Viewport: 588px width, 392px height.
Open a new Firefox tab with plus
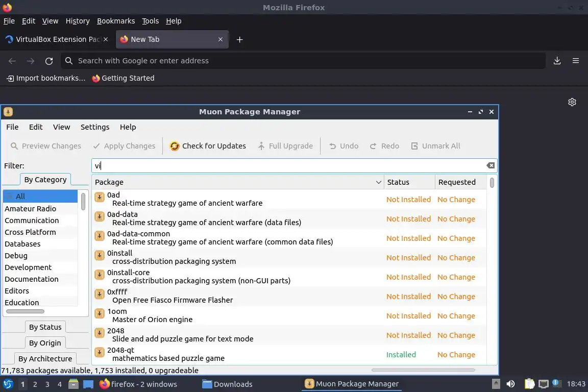[x=239, y=39]
